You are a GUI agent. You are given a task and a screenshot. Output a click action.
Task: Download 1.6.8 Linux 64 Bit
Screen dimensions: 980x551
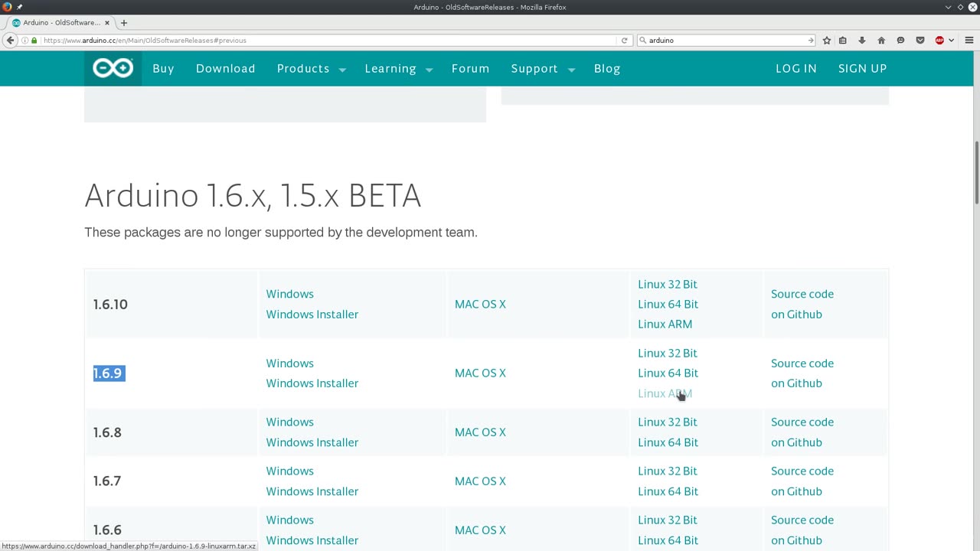(x=668, y=442)
